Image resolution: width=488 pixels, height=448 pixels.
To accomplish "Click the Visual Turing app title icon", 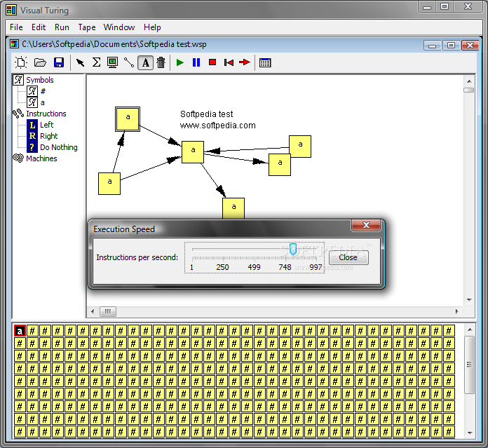I will [11, 10].
